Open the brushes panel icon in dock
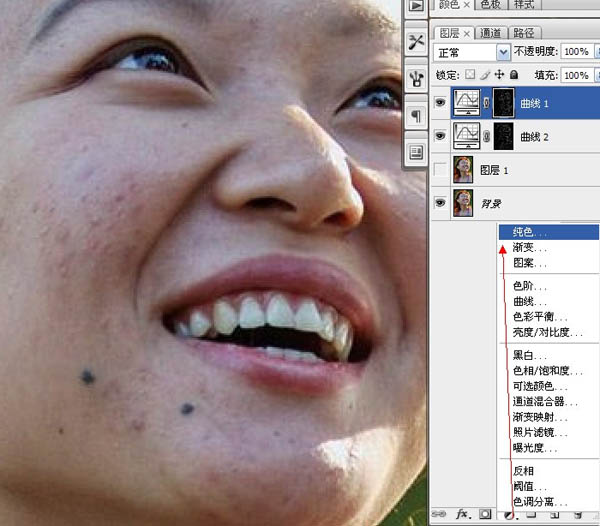The width and height of the screenshot is (600, 526). click(416, 79)
